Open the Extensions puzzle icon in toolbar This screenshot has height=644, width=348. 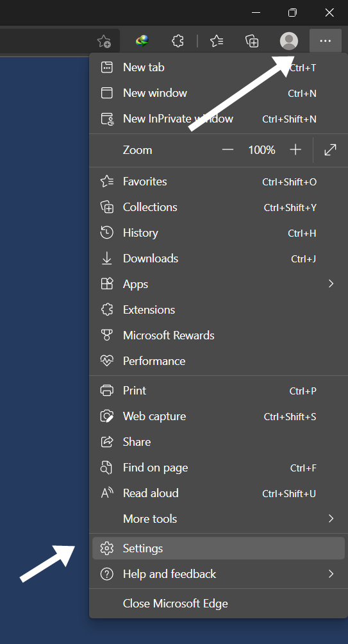tap(178, 40)
